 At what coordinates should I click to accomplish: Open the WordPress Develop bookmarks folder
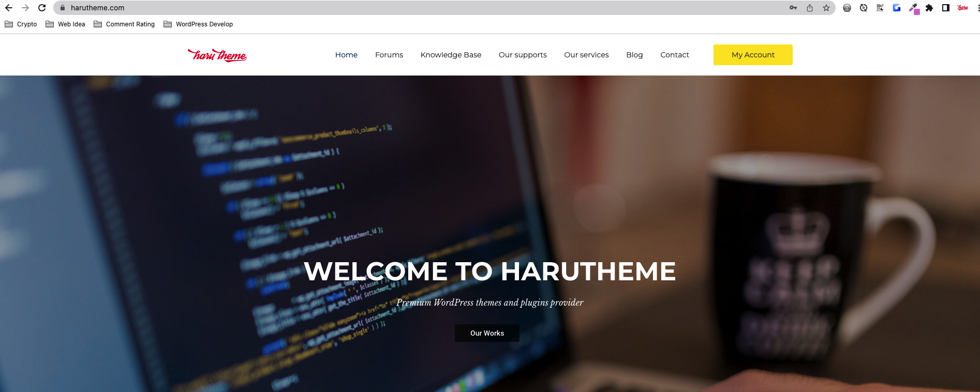(198, 24)
